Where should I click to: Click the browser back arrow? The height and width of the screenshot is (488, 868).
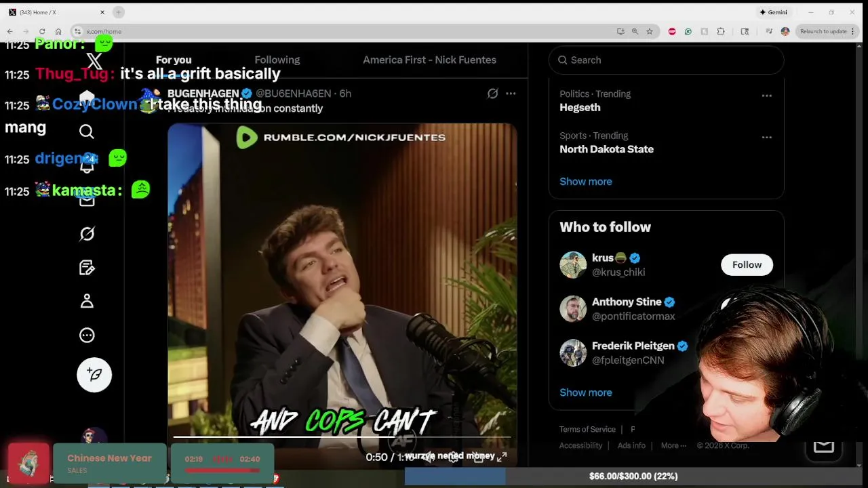(x=9, y=31)
